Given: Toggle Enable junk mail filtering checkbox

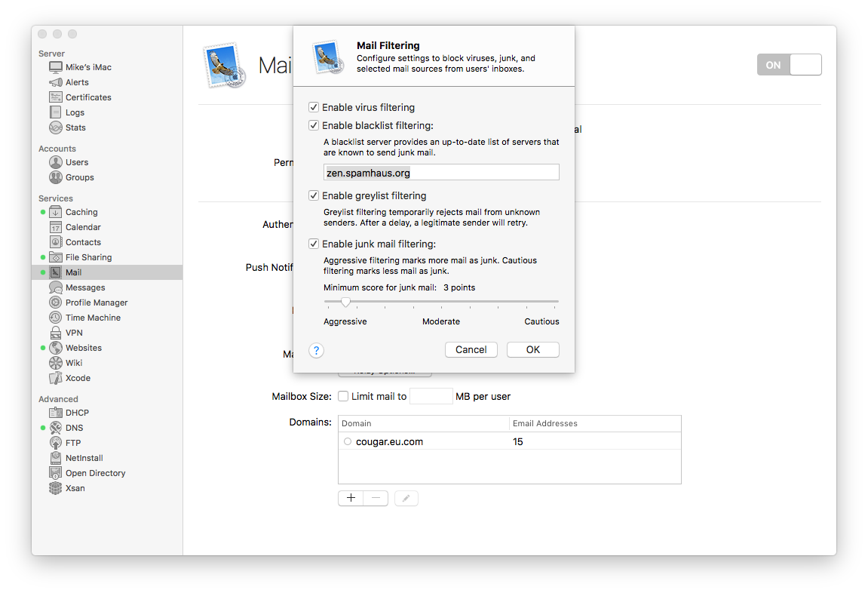Looking at the screenshot, I should click(314, 244).
